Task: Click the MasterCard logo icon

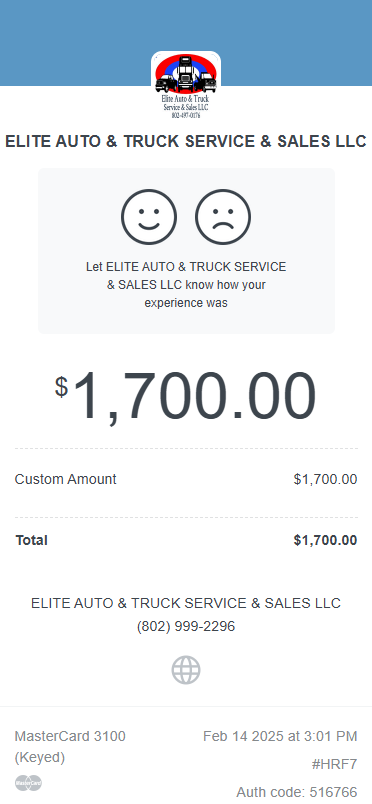Action: [x=28, y=783]
